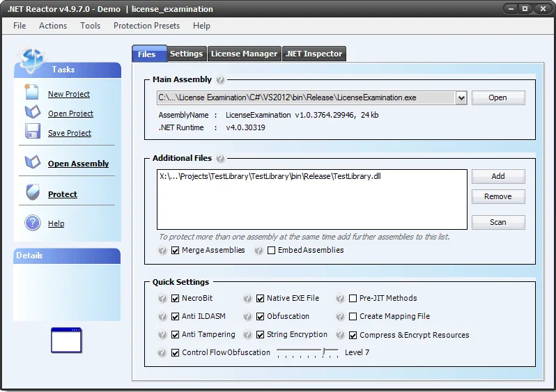Open the File menu
Image resolution: width=556 pixels, height=392 pixels.
coord(20,26)
